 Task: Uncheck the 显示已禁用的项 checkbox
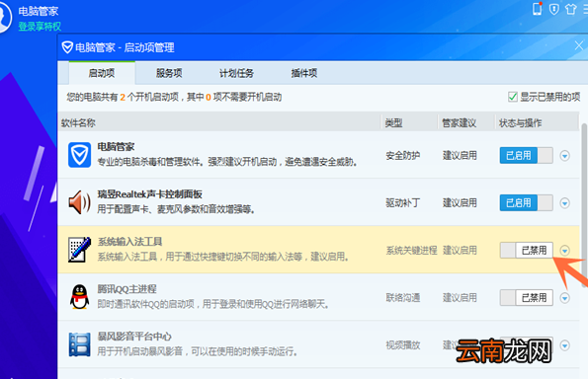(513, 97)
